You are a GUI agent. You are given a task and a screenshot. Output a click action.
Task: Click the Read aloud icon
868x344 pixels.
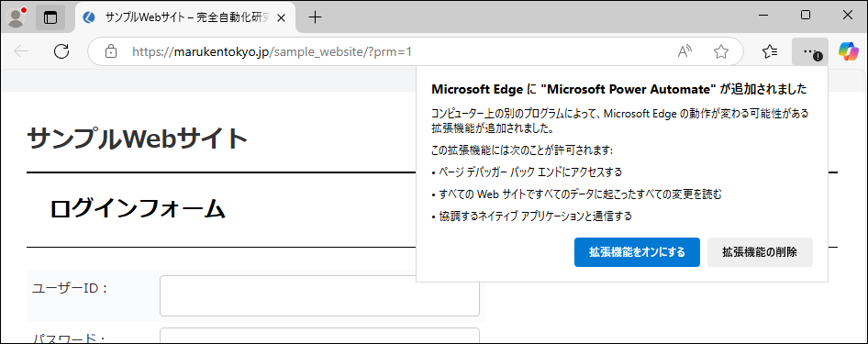point(685,52)
